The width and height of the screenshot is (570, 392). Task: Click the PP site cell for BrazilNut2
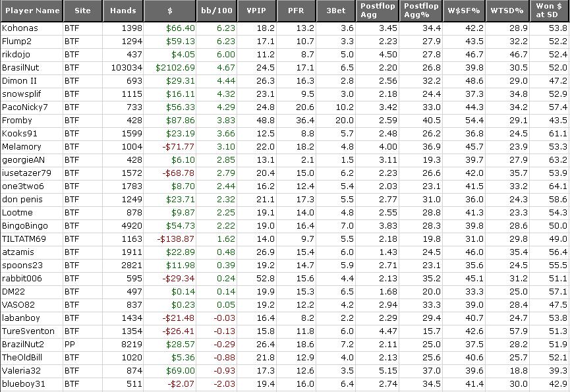pyautogui.click(x=70, y=344)
